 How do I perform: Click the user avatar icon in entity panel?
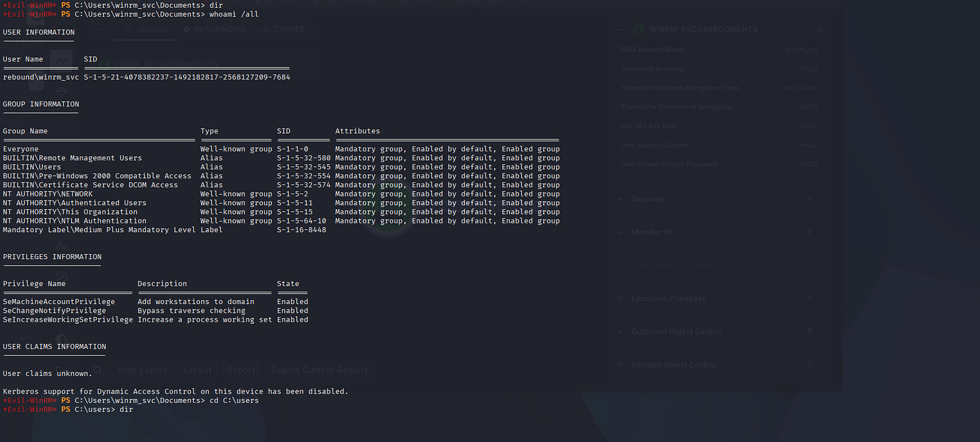638,30
